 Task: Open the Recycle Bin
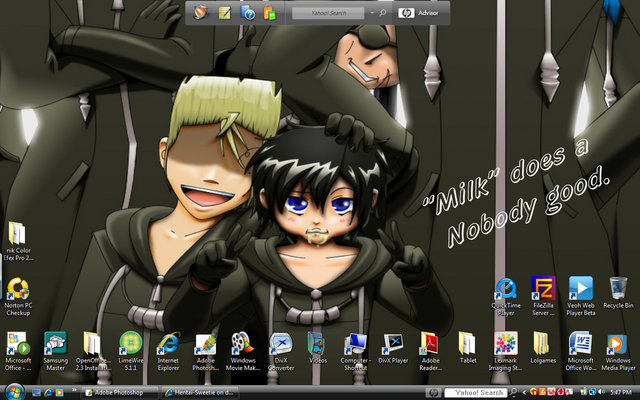point(618,293)
